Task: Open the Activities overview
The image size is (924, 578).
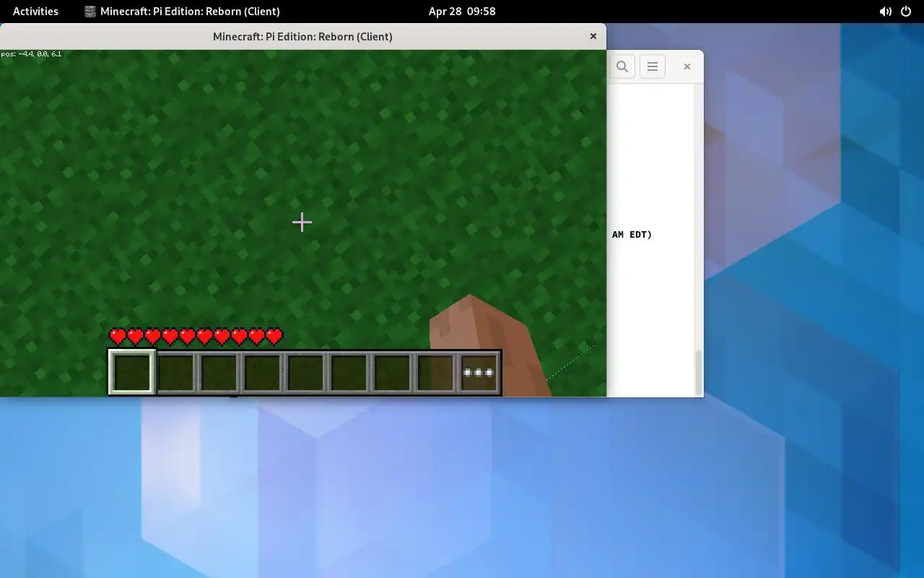Action: pos(35,11)
